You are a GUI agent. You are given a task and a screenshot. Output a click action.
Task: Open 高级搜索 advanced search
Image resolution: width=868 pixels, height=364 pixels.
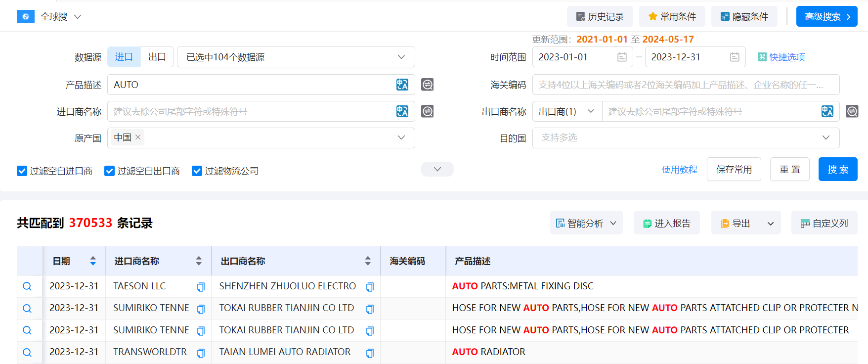(827, 16)
